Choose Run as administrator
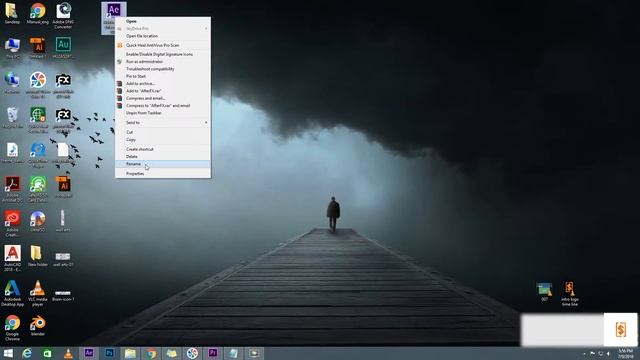Image resolution: width=640 pixels, height=360 pixels. coord(163,61)
